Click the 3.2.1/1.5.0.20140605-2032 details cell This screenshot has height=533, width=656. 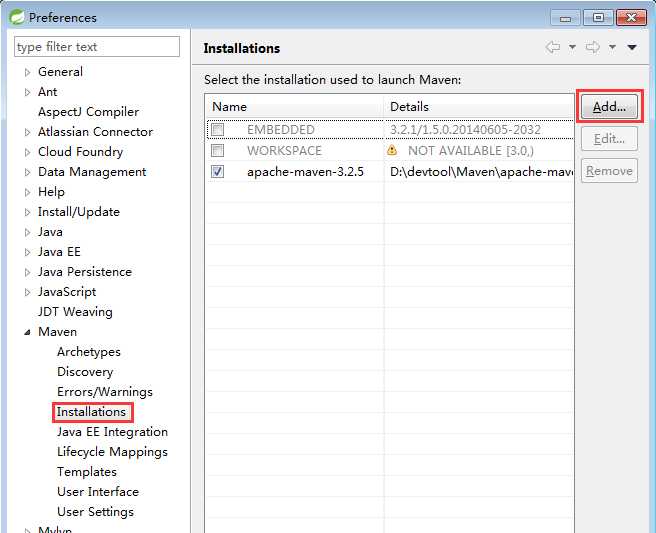tap(465, 130)
